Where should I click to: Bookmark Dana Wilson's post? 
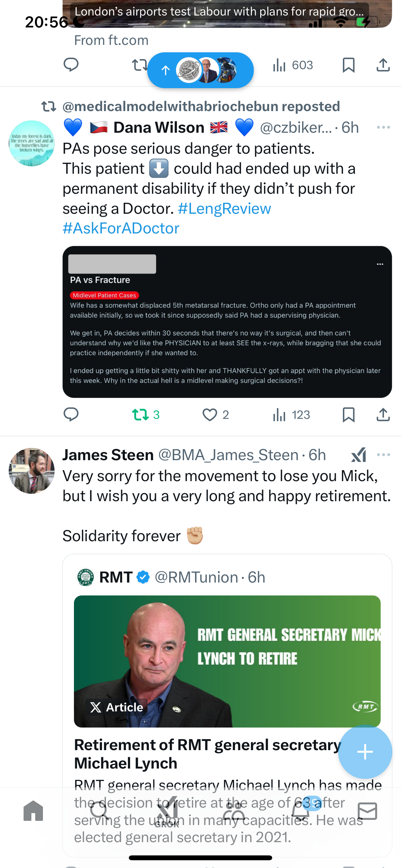(348, 414)
